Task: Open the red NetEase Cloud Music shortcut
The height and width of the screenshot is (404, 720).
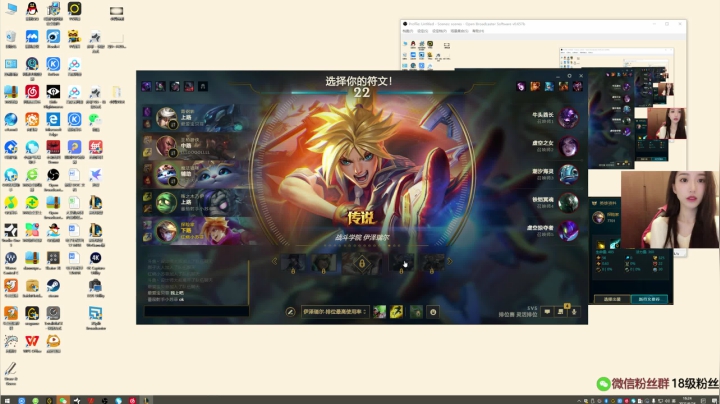Action: point(32,95)
